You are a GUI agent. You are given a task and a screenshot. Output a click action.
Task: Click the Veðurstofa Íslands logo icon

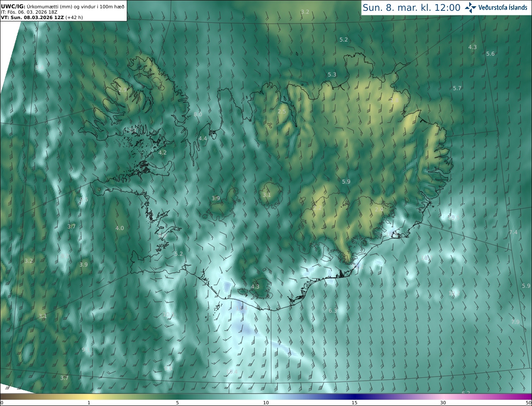coord(470,7)
